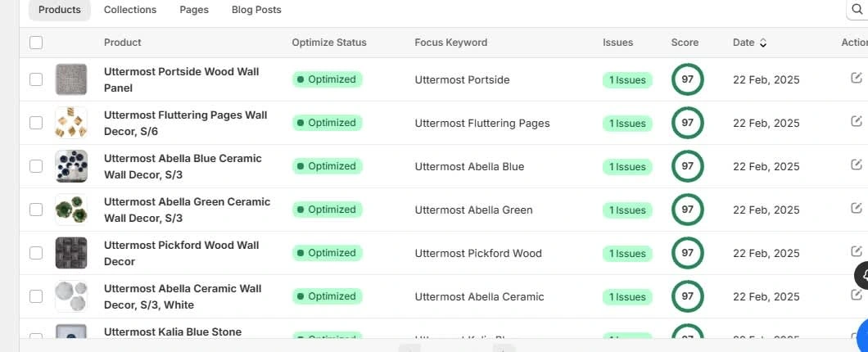Screen dimensions: 868x352
Task: Sort the table by Date column
Action: [x=749, y=43]
